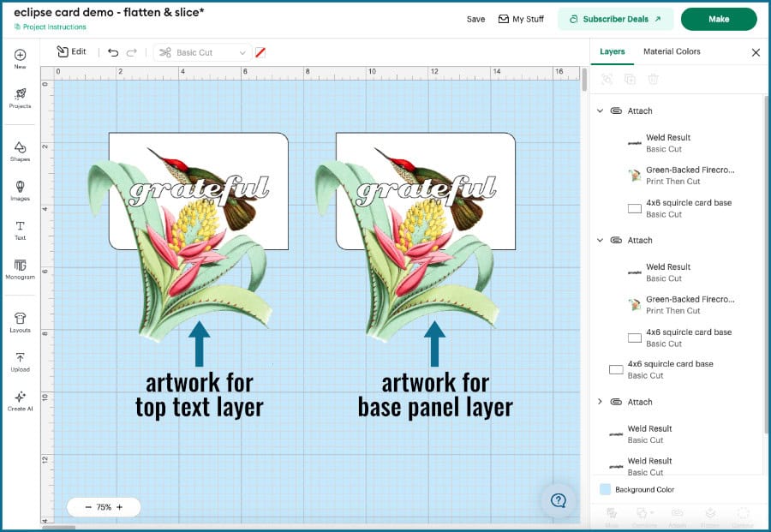Open the Basic Cut operation dropdown
The width and height of the screenshot is (771, 532).
point(202,52)
